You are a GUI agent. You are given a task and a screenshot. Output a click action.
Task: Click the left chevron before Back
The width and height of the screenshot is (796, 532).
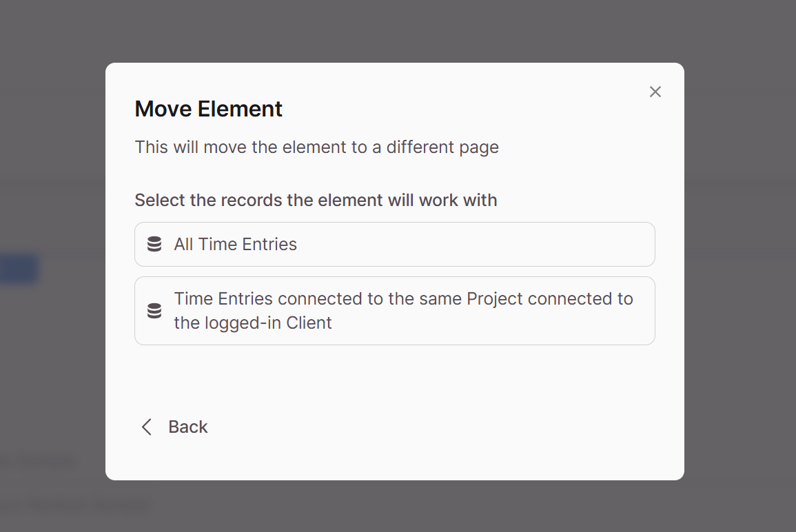pos(147,427)
